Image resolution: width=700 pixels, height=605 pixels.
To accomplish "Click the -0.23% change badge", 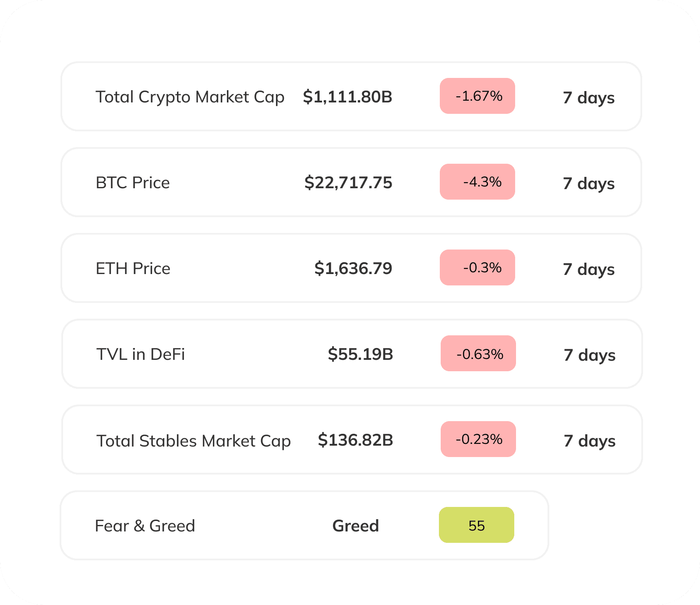I will (478, 439).
